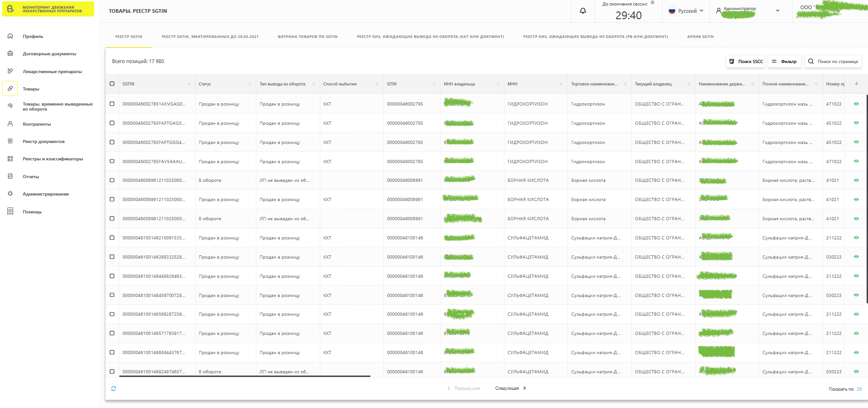Viewport: 868px width, 408px height.
Task: Toggle the select-all header checkbox
Action: (x=112, y=84)
